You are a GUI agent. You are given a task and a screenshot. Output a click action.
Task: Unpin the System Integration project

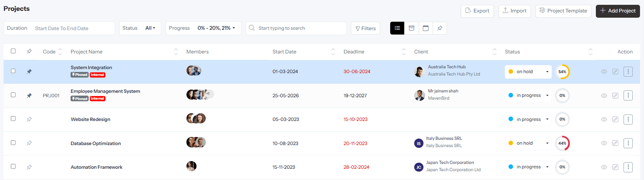click(29, 72)
